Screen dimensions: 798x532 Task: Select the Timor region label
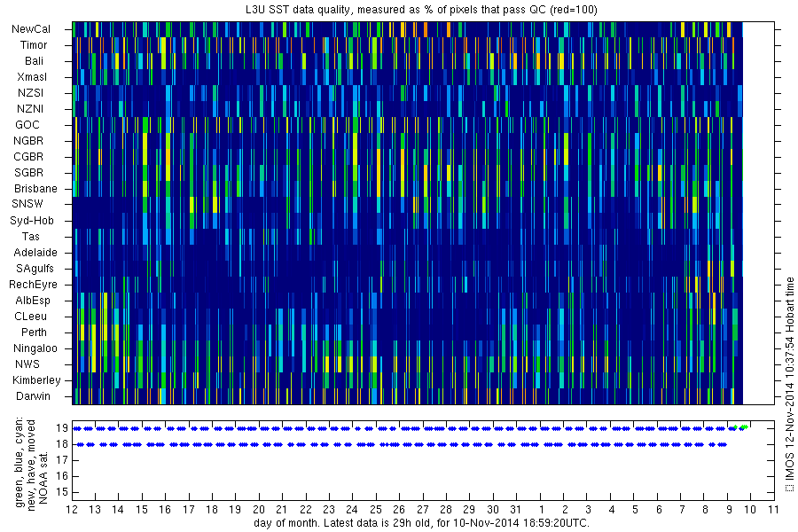(x=34, y=45)
